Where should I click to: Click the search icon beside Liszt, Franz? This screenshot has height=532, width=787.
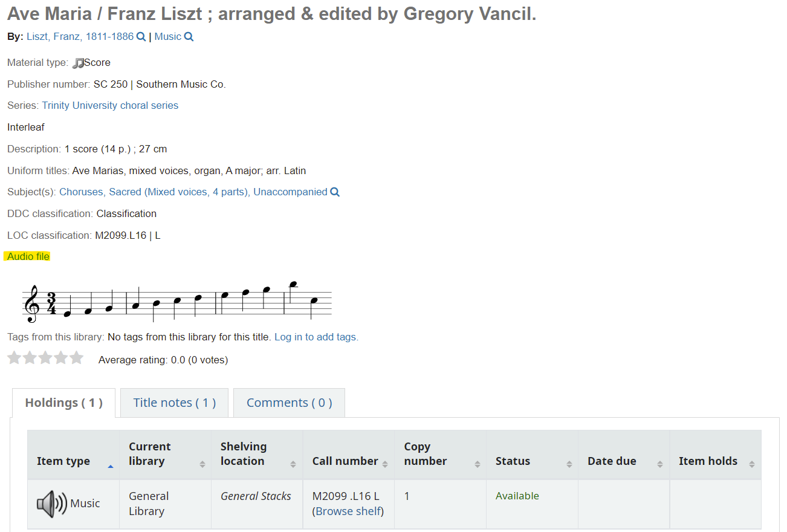[x=141, y=37]
